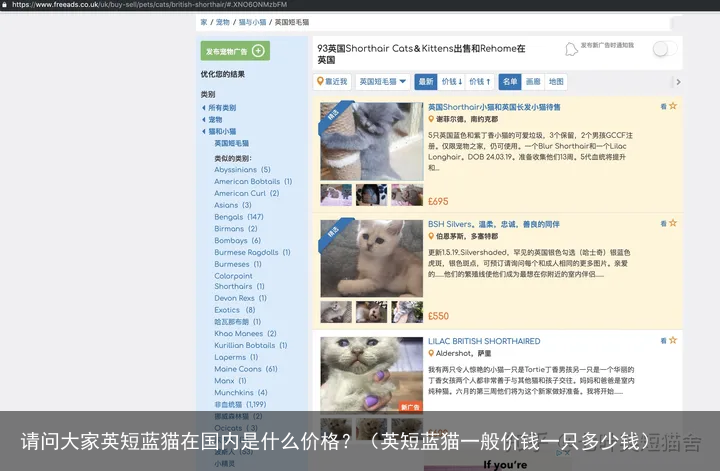Click location 伯恩茅斯，多塞特郡
This screenshot has width=720, height=471.
(467, 236)
